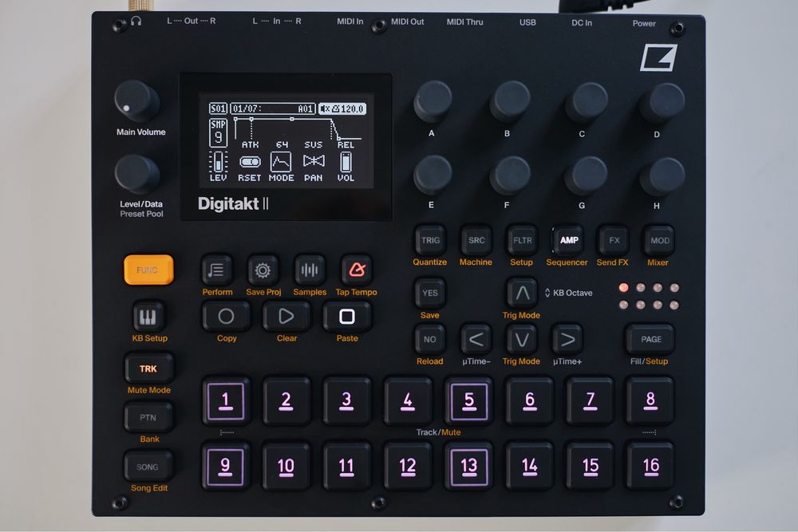Click the left arrow µTime- key
Image resolution: width=798 pixels, height=532 pixels.
[x=476, y=339]
